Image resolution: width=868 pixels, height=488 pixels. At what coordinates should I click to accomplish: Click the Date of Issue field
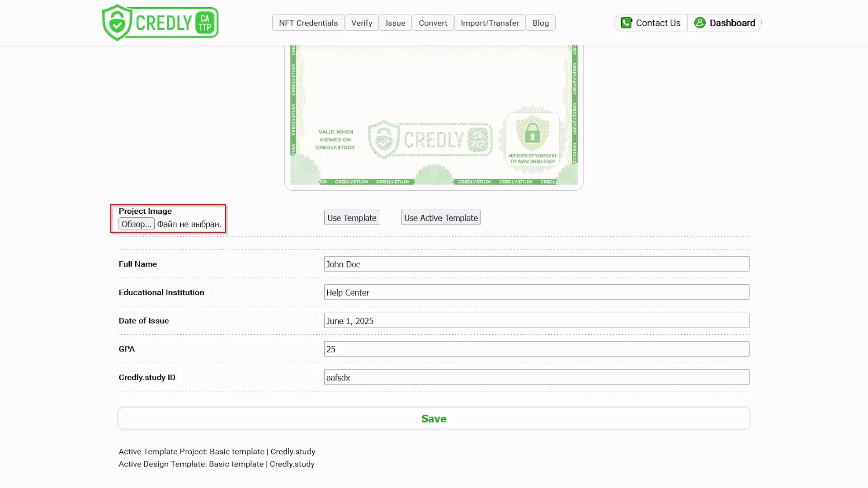537,321
